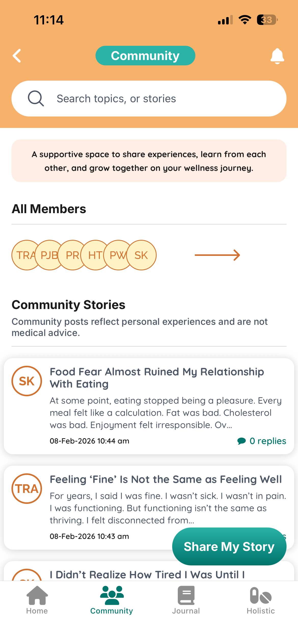
Task: Tap the HT member avatar
Action: 94,255
